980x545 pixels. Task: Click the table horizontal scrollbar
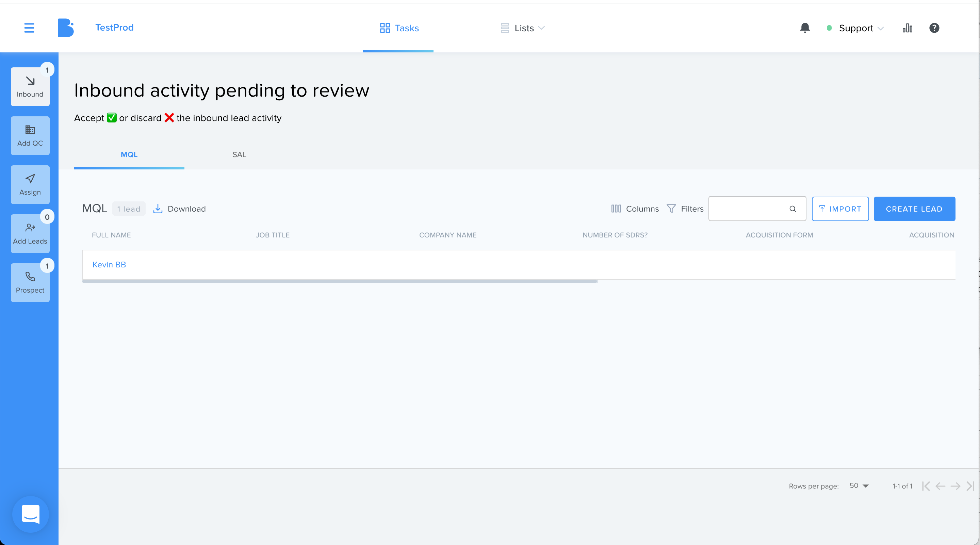tap(340, 281)
